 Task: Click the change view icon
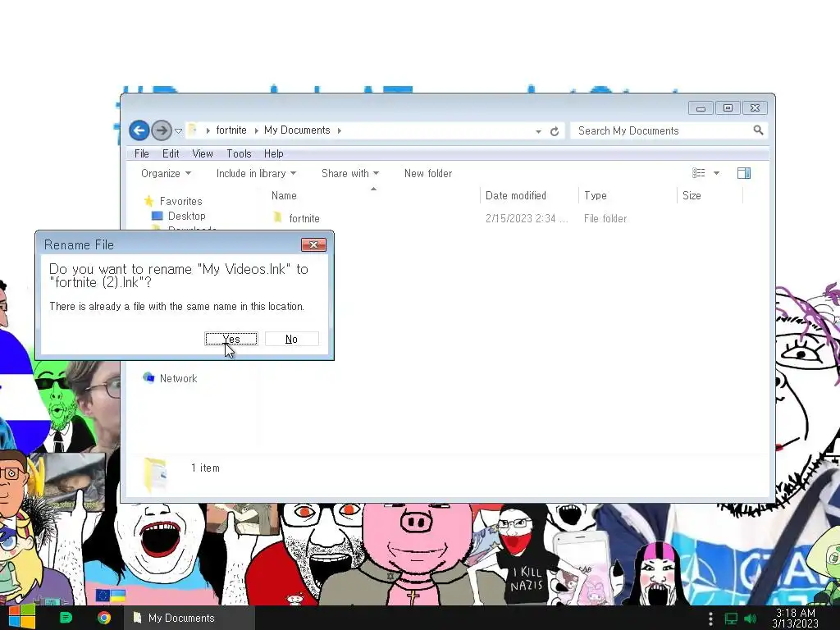coord(699,173)
